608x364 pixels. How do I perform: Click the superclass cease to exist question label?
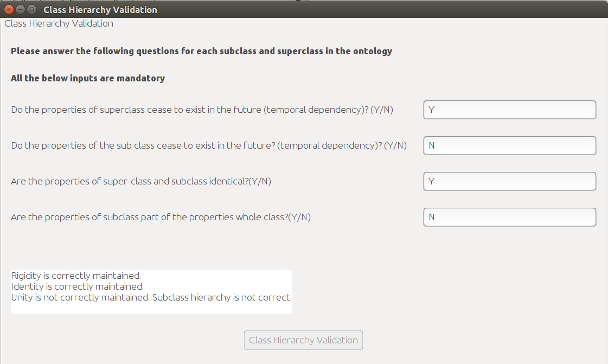pyautogui.click(x=202, y=110)
